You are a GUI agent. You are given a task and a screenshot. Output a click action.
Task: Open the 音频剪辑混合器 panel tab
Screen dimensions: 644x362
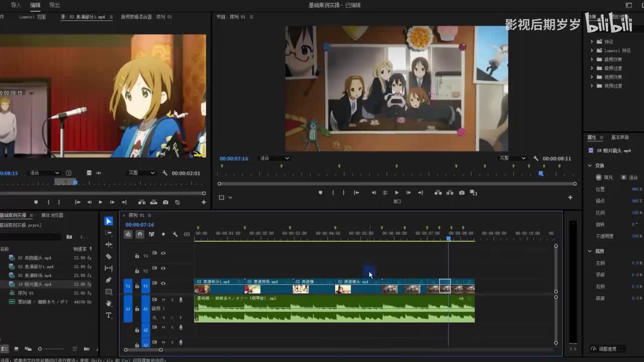pos(136,17)
